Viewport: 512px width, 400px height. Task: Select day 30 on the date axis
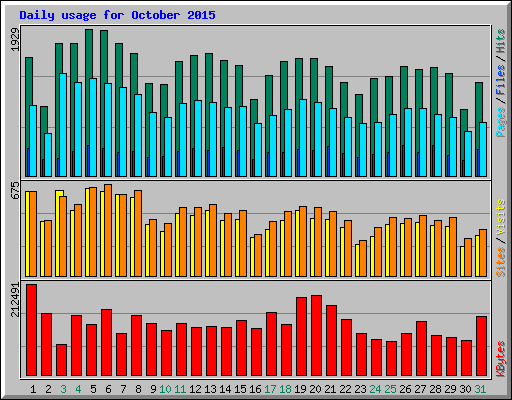(x=465, y=389)
